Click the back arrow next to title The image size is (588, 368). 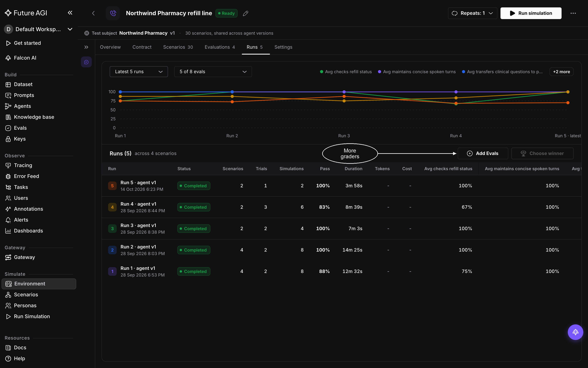coord(93,13)
